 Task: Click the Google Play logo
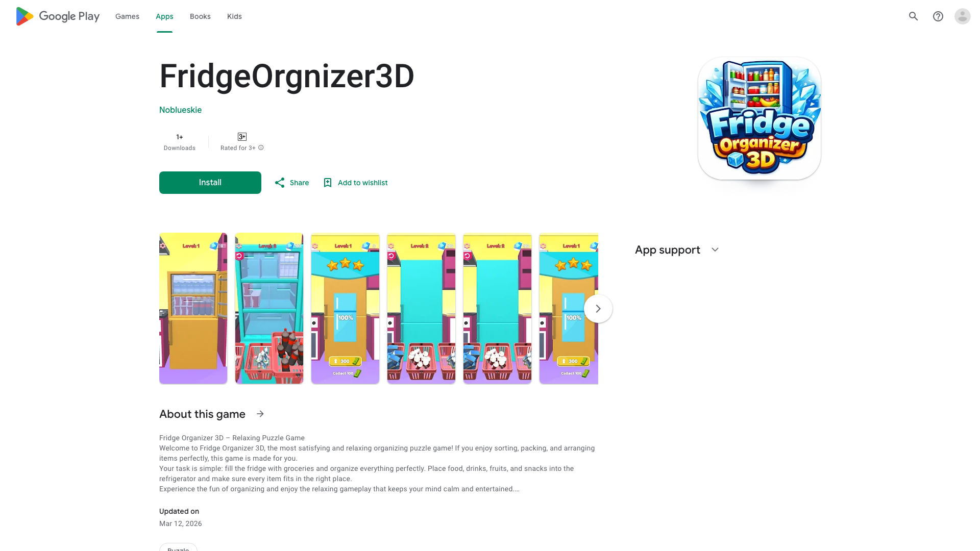58,16
